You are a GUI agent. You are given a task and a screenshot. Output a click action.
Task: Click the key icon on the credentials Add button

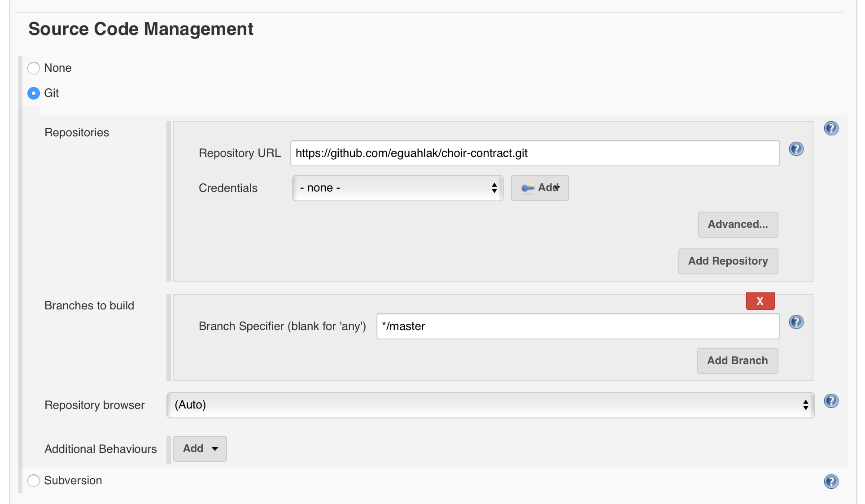click(528, 188)
